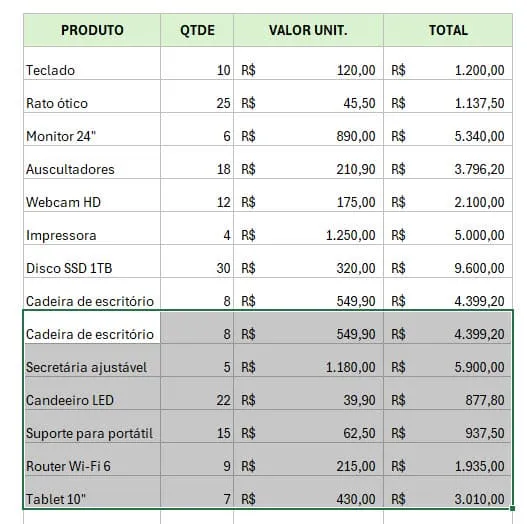Click the Monitor 24" product cell
Image resolution: width=527 pixels, height=524 pixels.
click(x=92, y=129)
